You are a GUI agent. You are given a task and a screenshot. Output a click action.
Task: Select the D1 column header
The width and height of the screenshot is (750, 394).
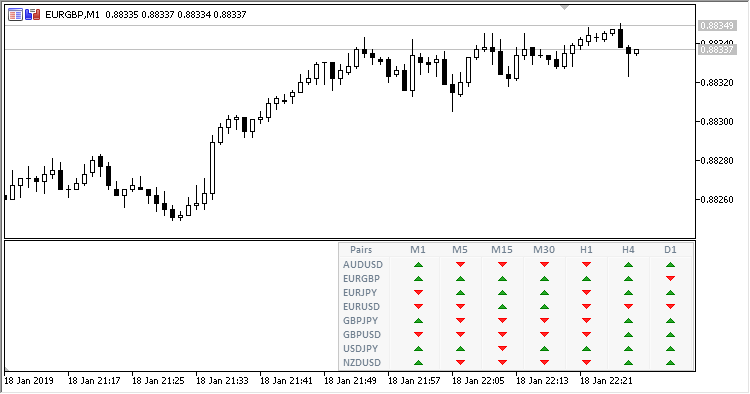tap(671, 250)
